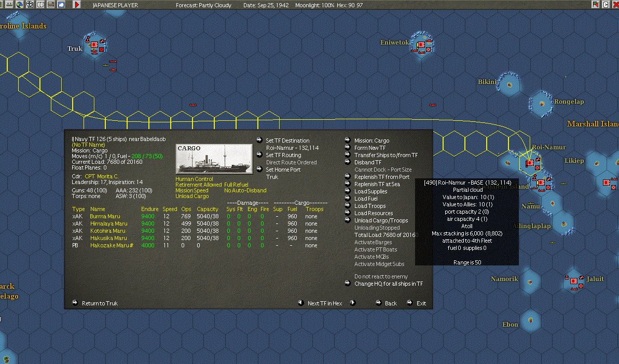The image size is (619, 364).
Task: Toggle the Human Control setting
Action: 194,179
